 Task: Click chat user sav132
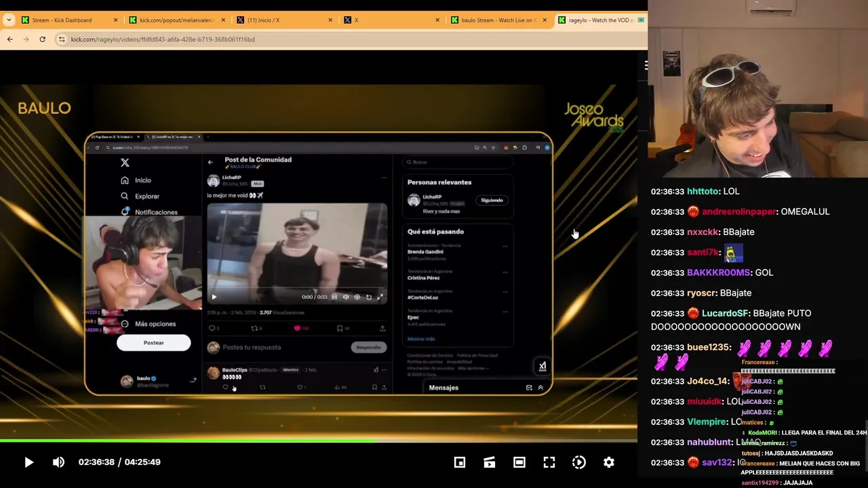(717, 462)
